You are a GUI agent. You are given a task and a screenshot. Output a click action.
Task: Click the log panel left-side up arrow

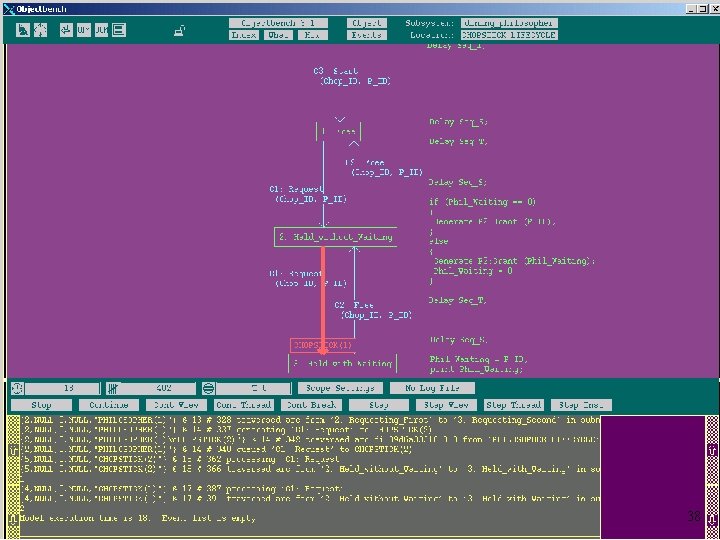[15, 450]
